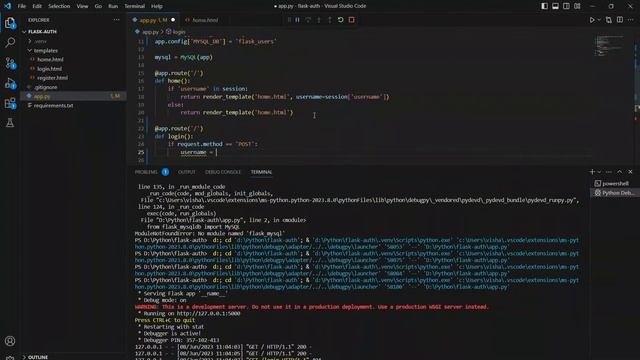Switch to PROBLEMS panel tab
The width and height of the screenshot is (640, 360).
pyautogui.click(x=146, y=172)
